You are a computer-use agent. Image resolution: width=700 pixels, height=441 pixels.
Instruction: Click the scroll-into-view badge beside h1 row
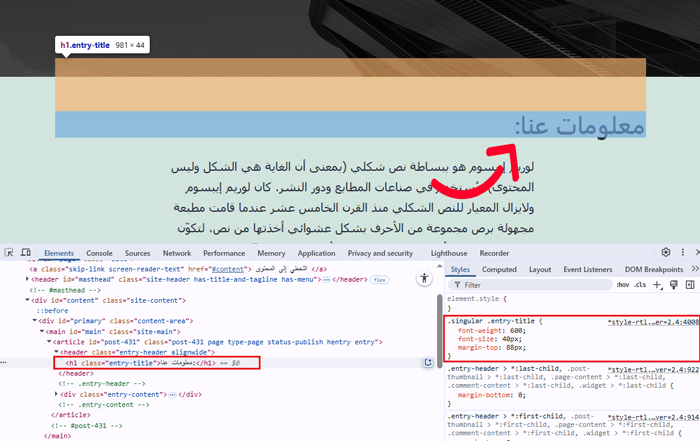428,362
